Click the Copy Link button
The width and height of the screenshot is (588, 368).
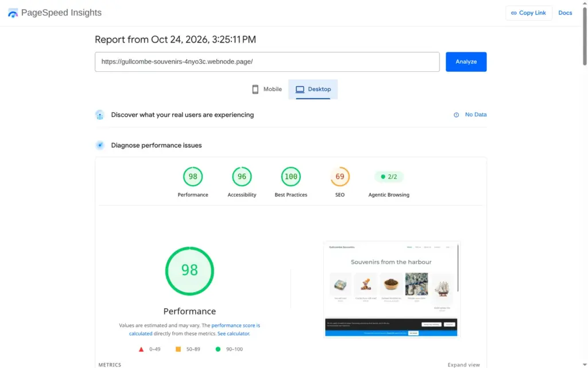(528, 13)
